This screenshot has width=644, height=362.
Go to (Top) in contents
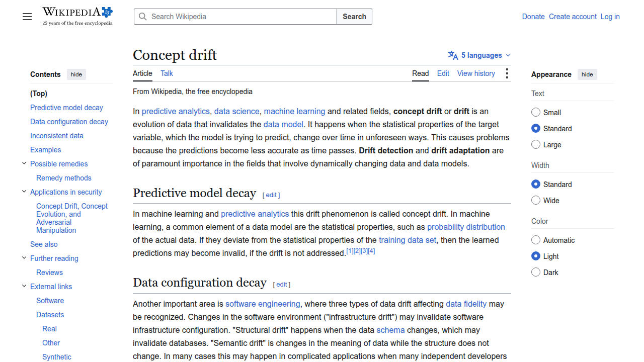pos(39,94)
